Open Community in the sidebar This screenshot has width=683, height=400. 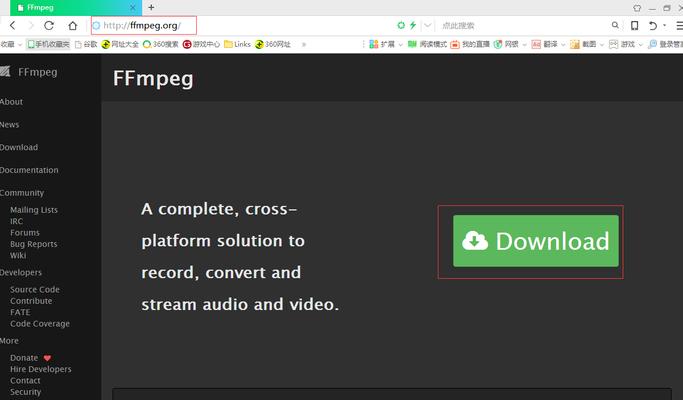coord(22,193)
